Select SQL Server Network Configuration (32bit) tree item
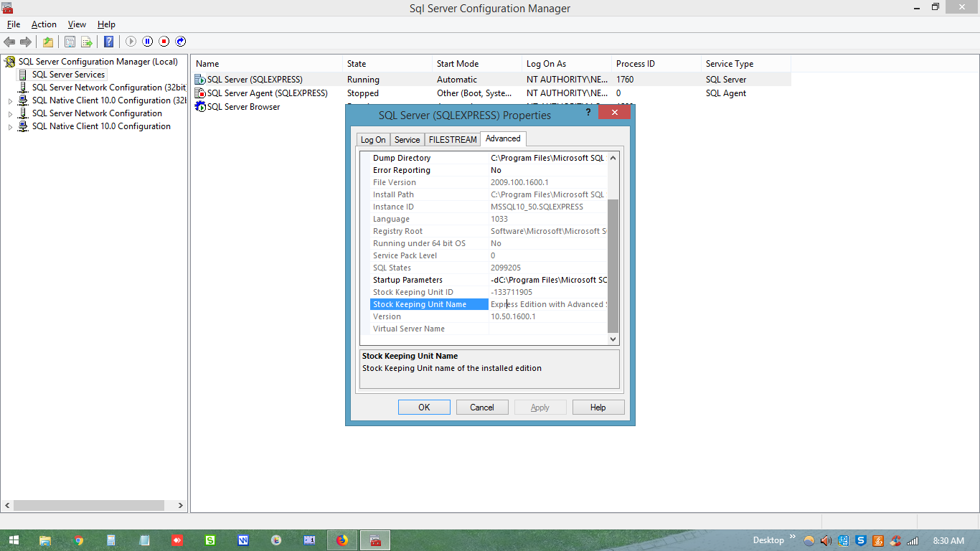Viewport: 980px width, 551px height. point(108,88)
